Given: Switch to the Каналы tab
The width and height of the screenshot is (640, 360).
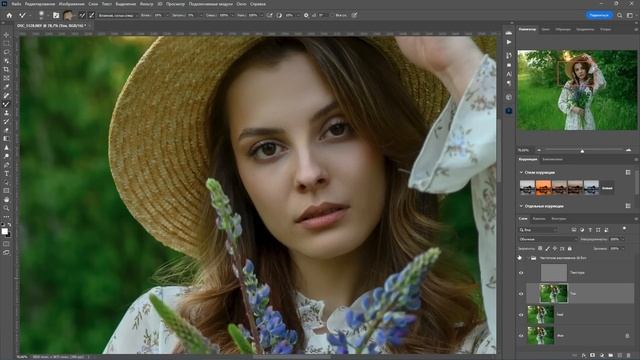Looking at the screenshot, I should tap(539, 219).
